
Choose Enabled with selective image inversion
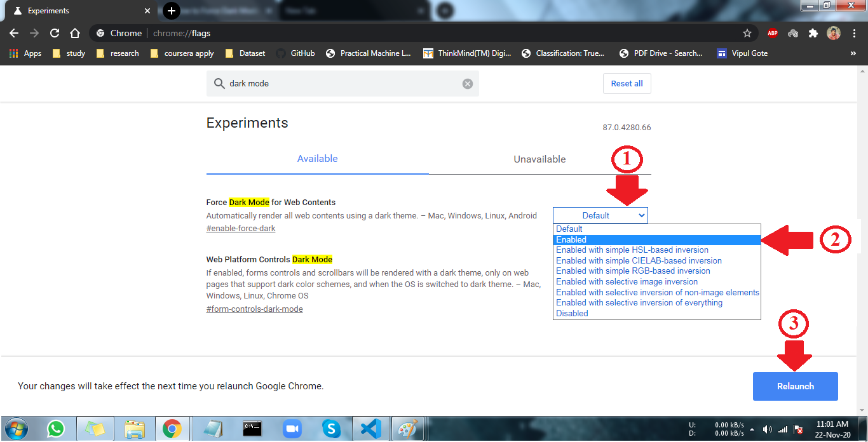[657, 281]
